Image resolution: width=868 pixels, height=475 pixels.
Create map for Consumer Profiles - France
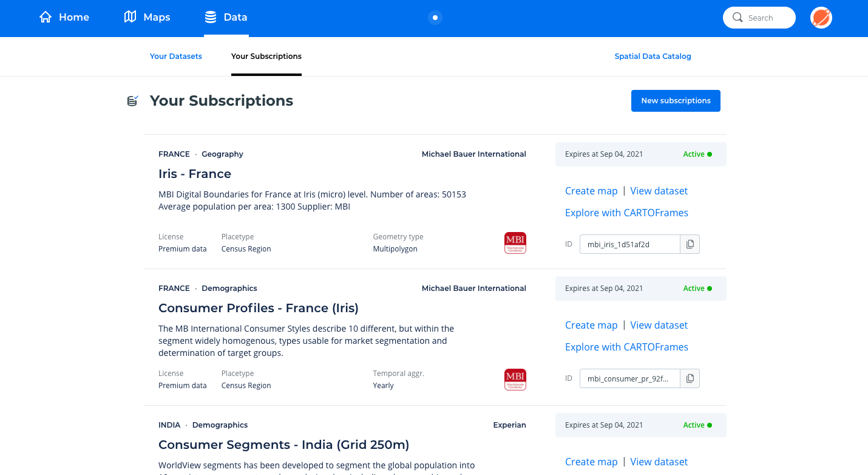click(591, 325)
